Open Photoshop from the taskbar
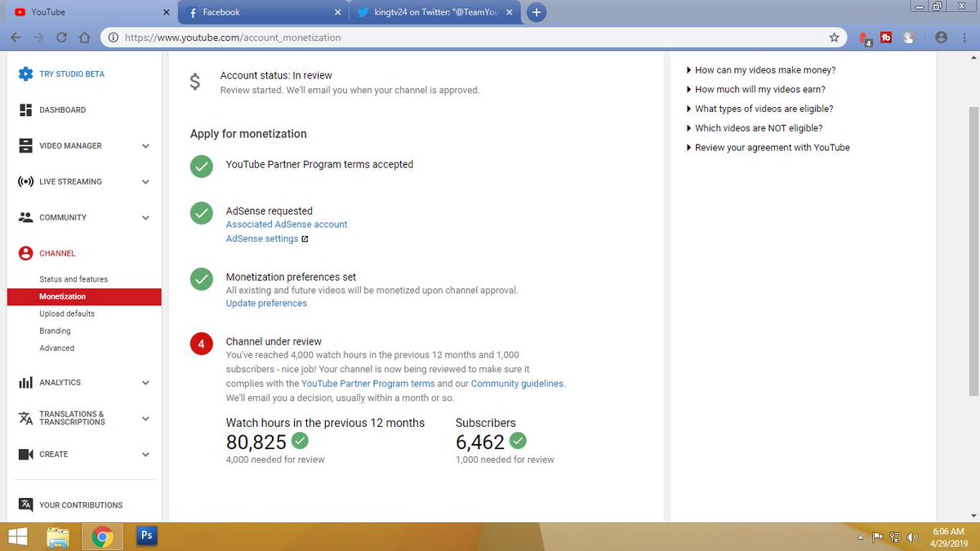Screen dimensions: 980x551 (146, 535)
